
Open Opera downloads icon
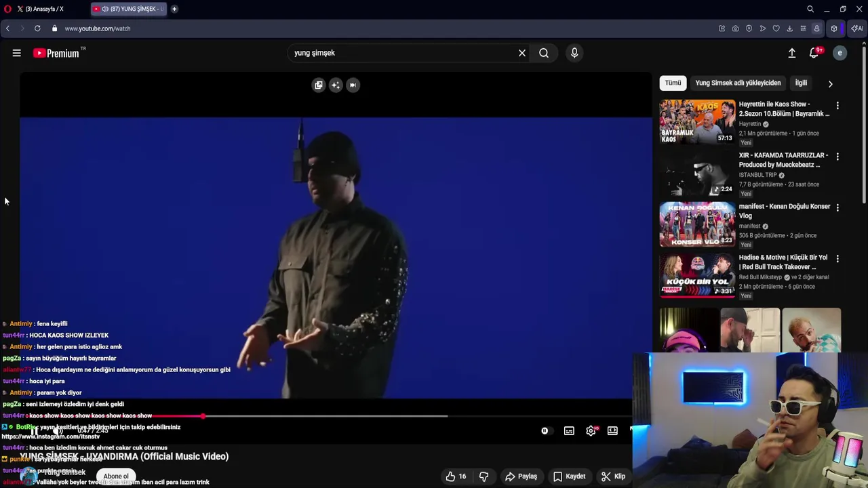(789, 28)
